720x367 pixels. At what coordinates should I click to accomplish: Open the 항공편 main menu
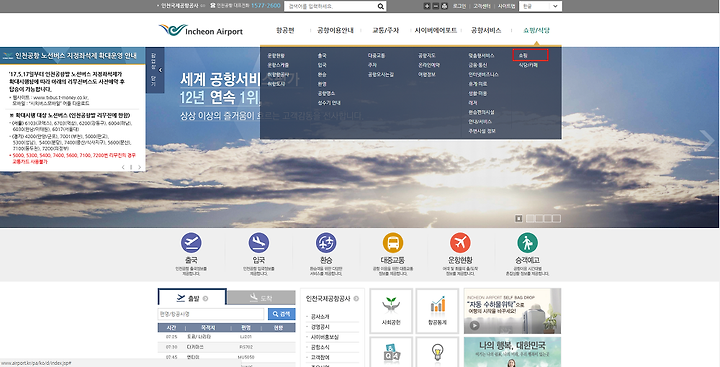pyautogui.click(x=285, y=30)
